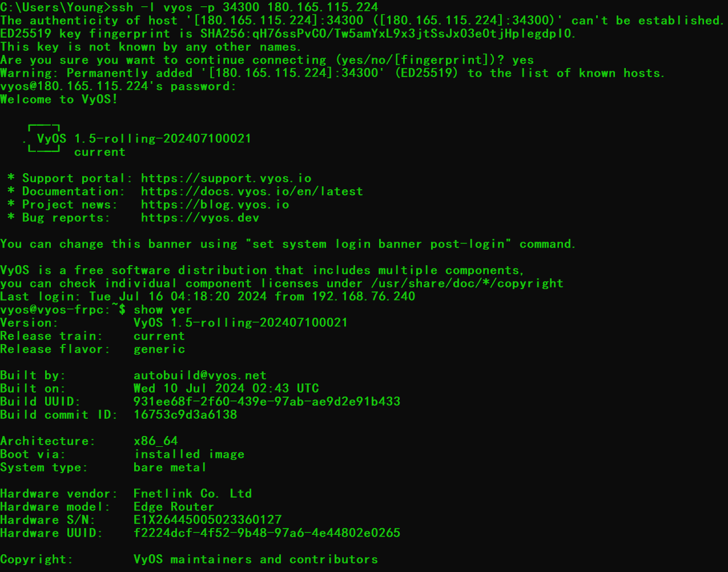
Task: Click the "yes" answer after the fingerprint prompt
Action: click(523, 60)
